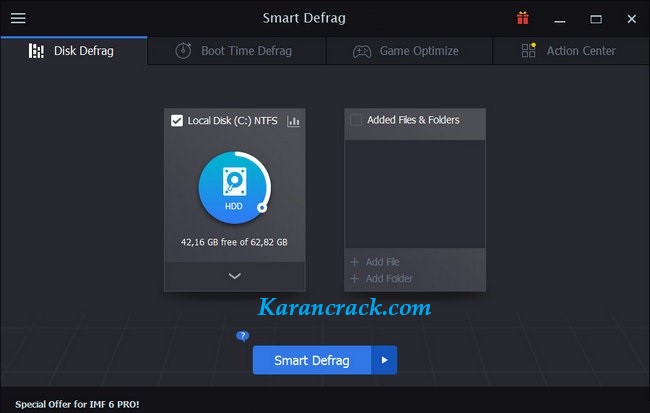Minimize the Smart Defrag window
The width and height of the screenshot is (650, 413).
pos(560,19)
